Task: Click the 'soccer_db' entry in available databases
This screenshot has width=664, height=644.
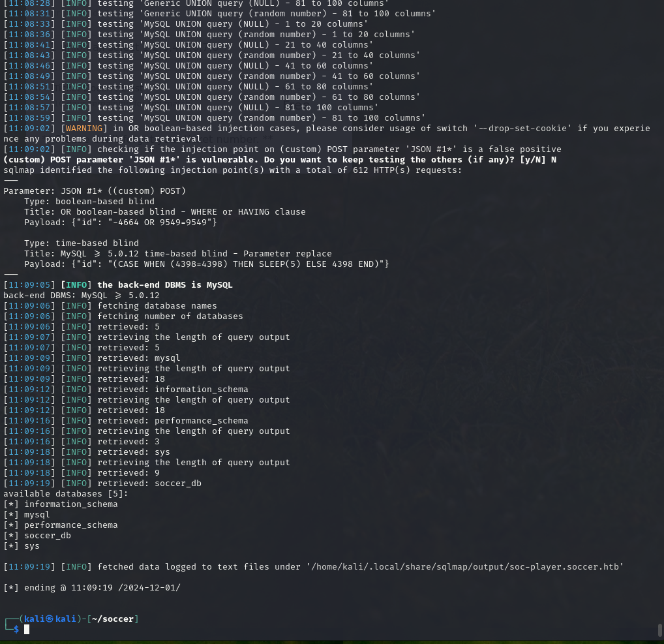Action: (48, 536)
